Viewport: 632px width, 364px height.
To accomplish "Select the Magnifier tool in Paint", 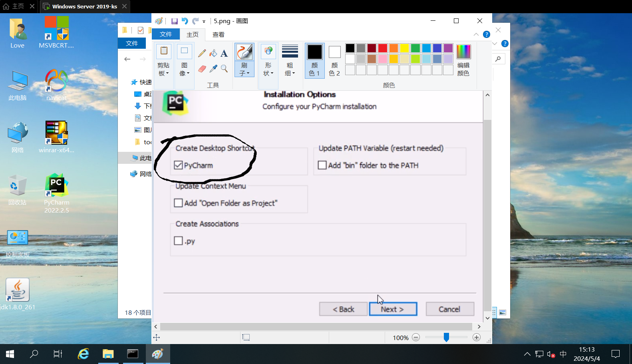I will [224, 69].
